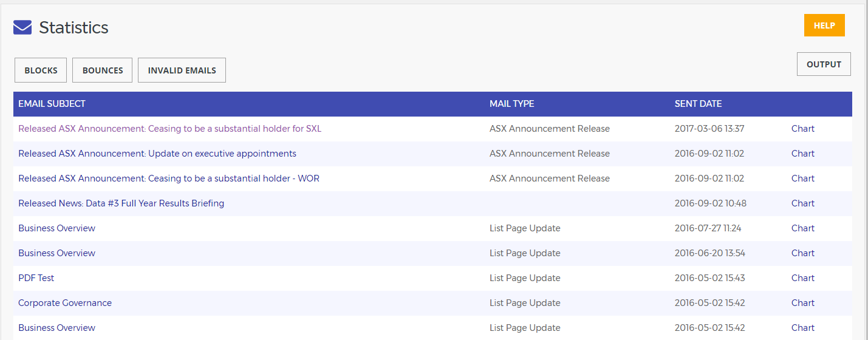Click the OUTPUT button

point(824,64)
